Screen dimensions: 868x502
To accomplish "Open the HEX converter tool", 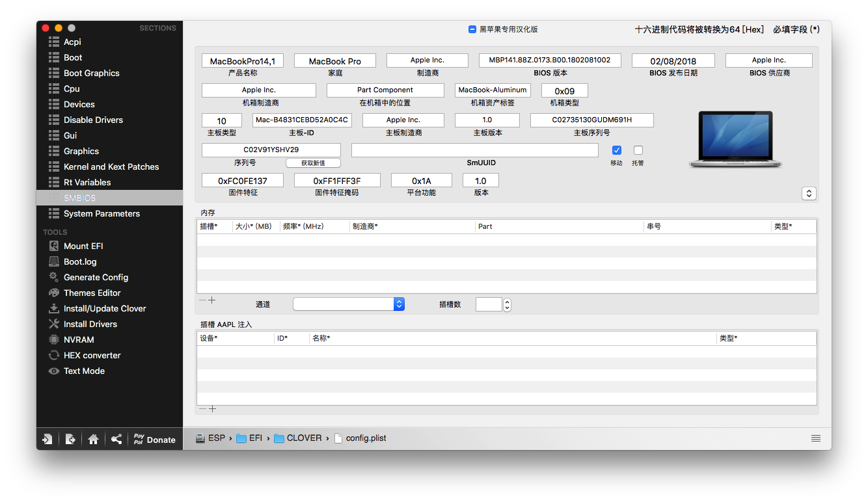I will [x=85, y=355].
